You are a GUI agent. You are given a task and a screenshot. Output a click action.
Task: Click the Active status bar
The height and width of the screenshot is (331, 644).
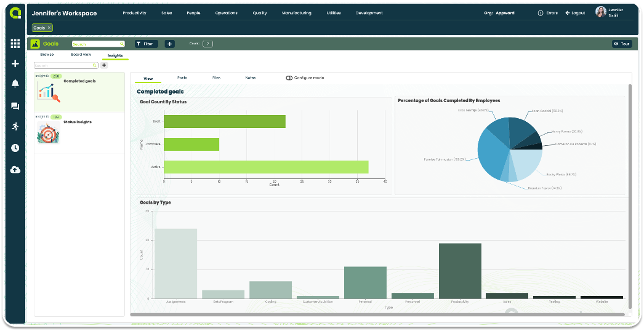(266, 167)
